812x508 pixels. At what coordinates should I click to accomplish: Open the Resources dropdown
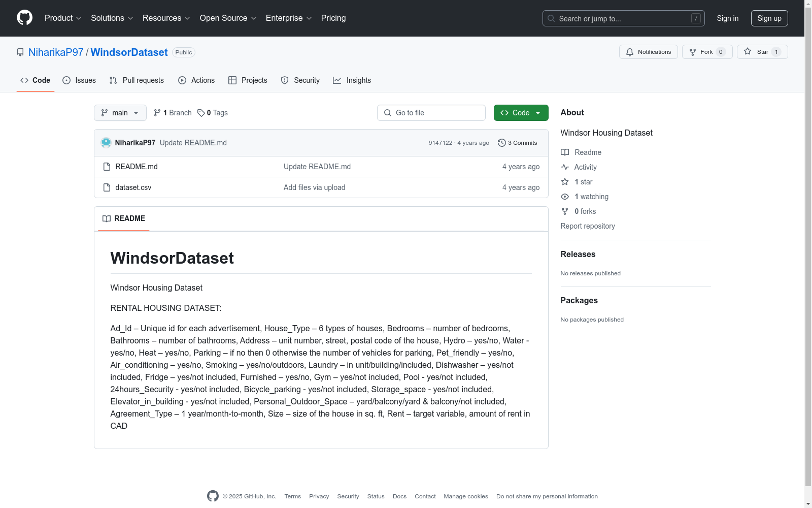click(x=166, y=18)
